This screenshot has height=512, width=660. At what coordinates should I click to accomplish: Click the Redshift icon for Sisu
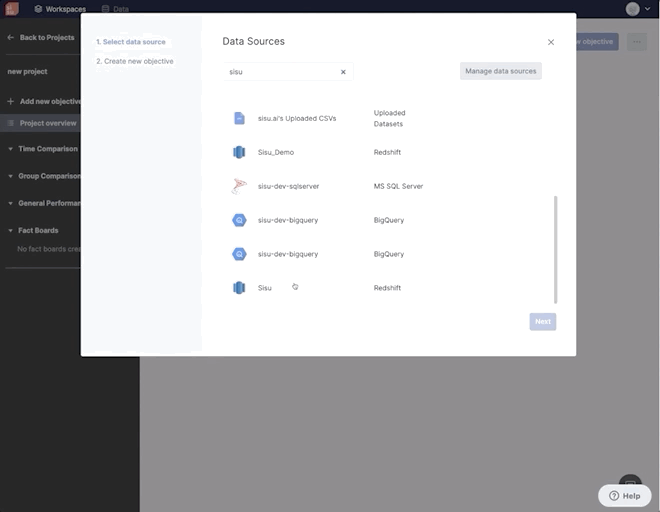(239, 288)
